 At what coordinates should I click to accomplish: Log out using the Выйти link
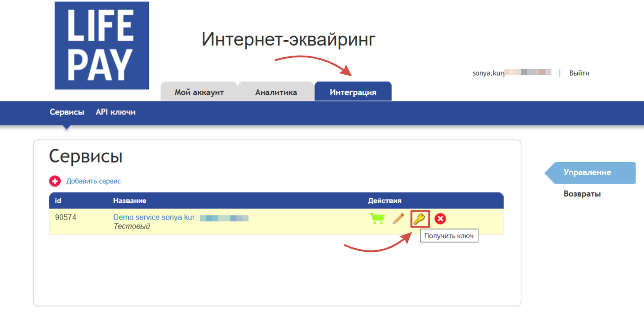pos(579,73)
